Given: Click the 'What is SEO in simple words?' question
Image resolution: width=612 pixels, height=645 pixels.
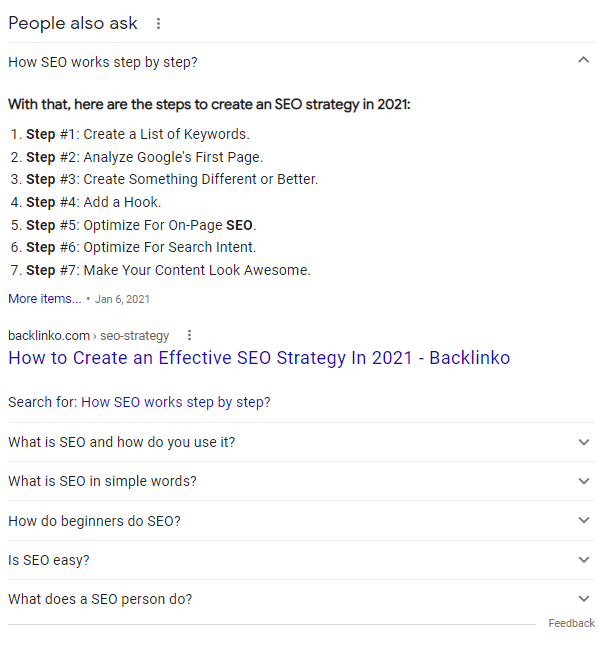Looking at the screenshot, I should tap(102, 481).
